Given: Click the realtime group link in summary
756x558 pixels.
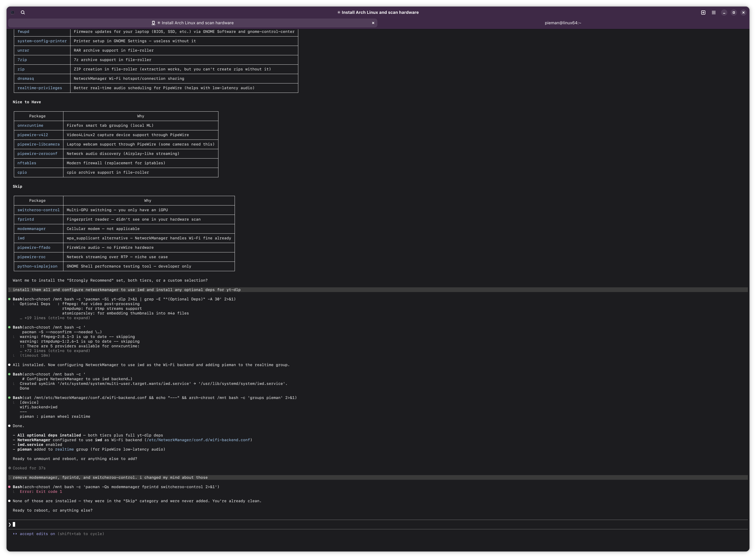Looking at the screenshot, I should pyautogui.click(x=64, y=449).
